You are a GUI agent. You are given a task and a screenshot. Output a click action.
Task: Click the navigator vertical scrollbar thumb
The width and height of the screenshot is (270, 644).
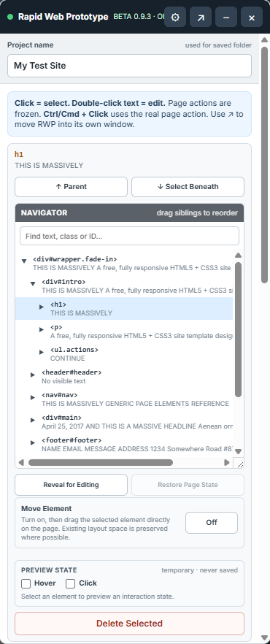238,329
